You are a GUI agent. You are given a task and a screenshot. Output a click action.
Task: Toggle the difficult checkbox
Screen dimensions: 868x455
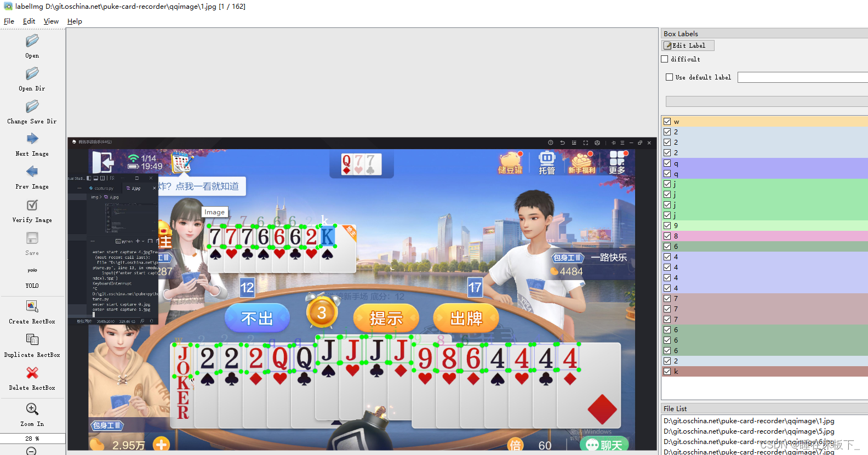tap(665, 59)
